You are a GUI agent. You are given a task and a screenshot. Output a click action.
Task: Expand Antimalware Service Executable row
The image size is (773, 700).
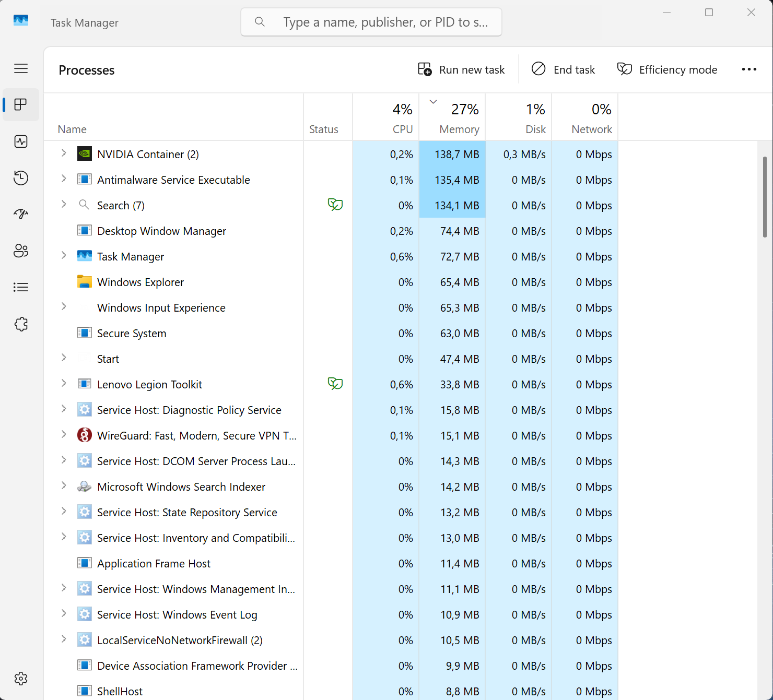pos(64,179)
